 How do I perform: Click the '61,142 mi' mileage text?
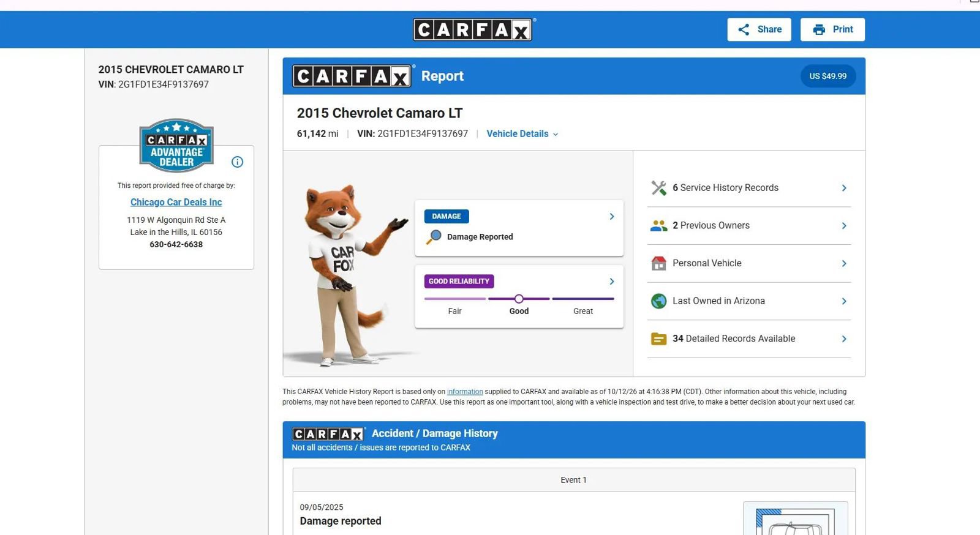pos(317,134)
